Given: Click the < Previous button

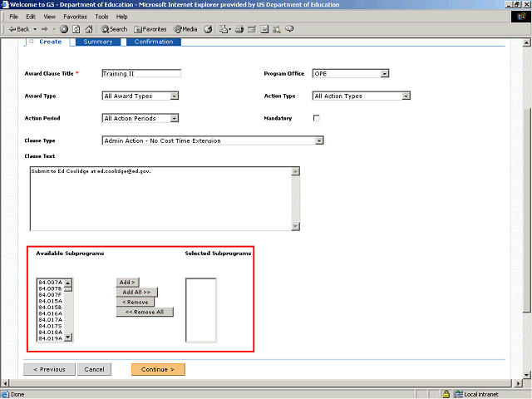Looking at the screenshot, I should [49, 369].
